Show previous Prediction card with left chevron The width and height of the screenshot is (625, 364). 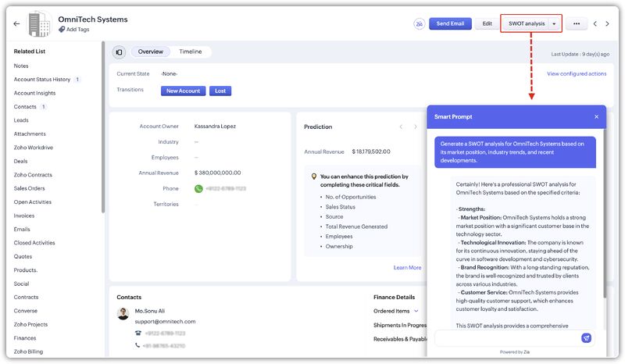click(x=401, y=127)
